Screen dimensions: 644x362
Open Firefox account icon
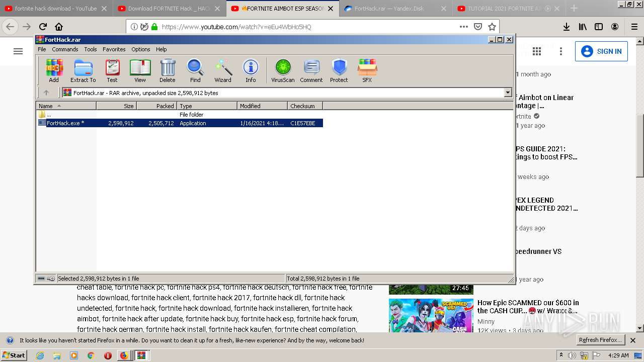pyautogui.click(x=615, y=27)
